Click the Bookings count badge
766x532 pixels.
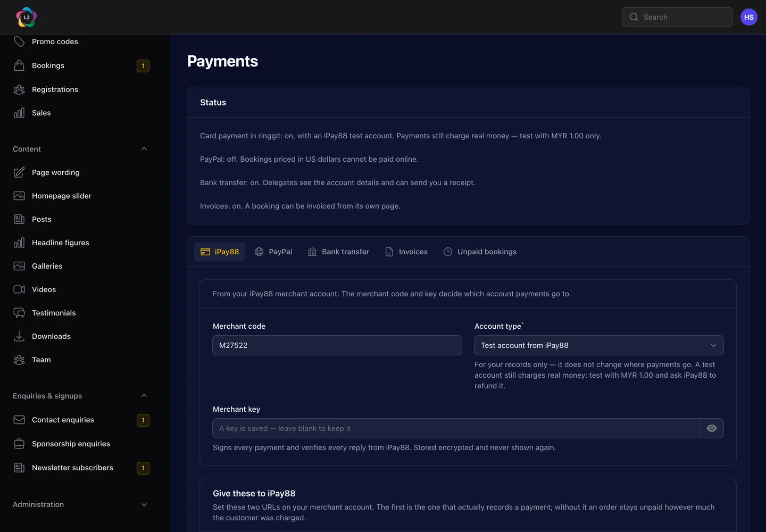pos(143,65)
